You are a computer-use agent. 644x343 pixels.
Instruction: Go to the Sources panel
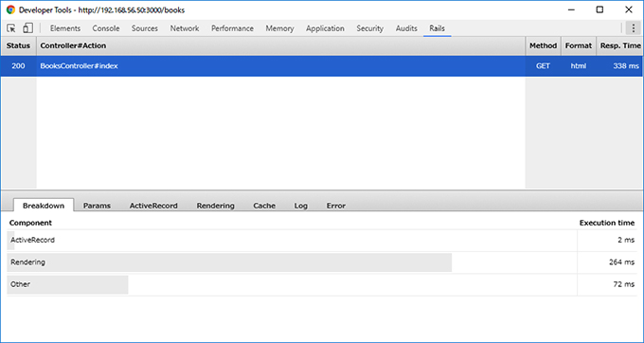(x=145, y=28)
